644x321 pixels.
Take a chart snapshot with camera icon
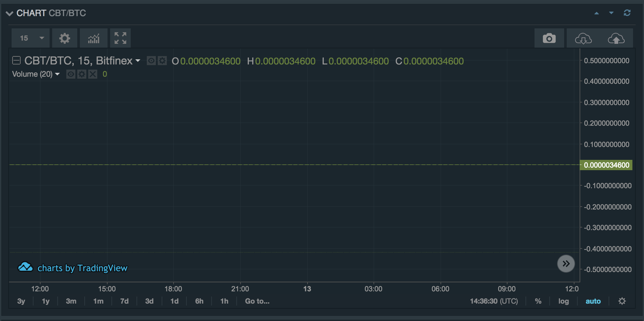pos(549,38)
